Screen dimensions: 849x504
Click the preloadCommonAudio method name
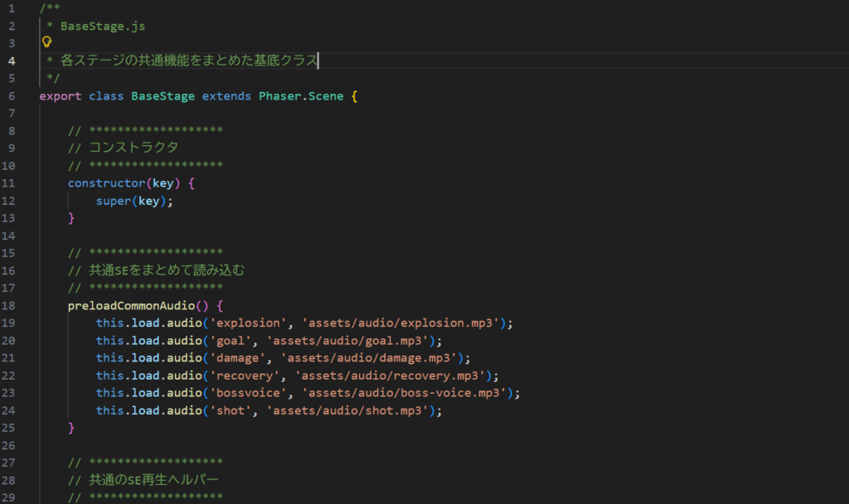point(138,305)
